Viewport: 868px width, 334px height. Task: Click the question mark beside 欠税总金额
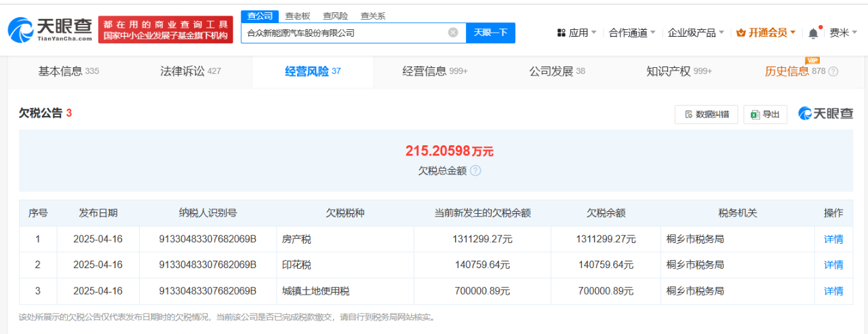475,171
